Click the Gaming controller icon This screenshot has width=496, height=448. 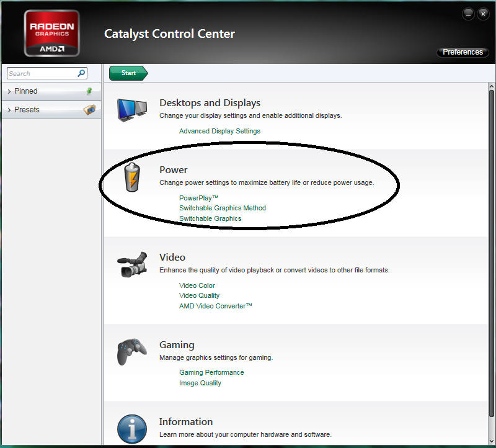tap(132, 351)
